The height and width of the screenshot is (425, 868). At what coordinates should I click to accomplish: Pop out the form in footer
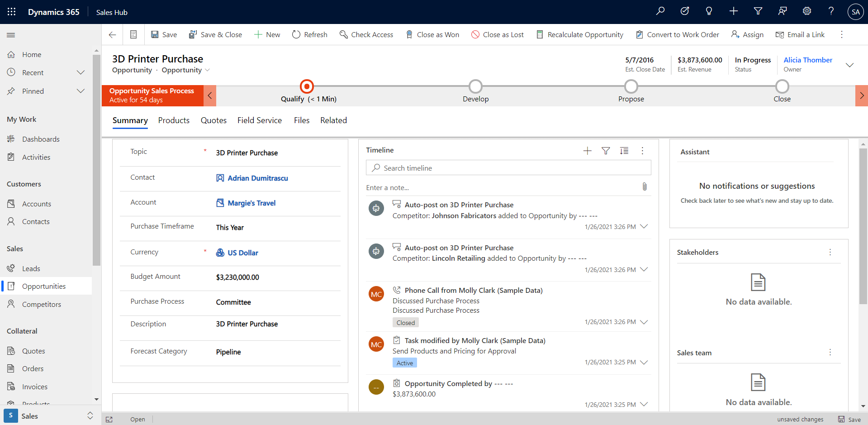(109, 419)
